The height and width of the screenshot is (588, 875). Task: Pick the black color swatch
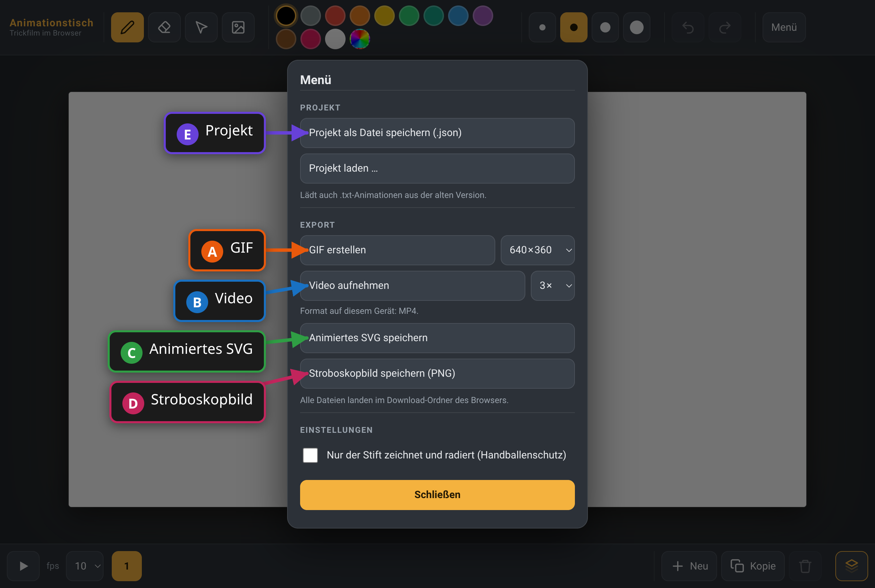click(286, 16)
